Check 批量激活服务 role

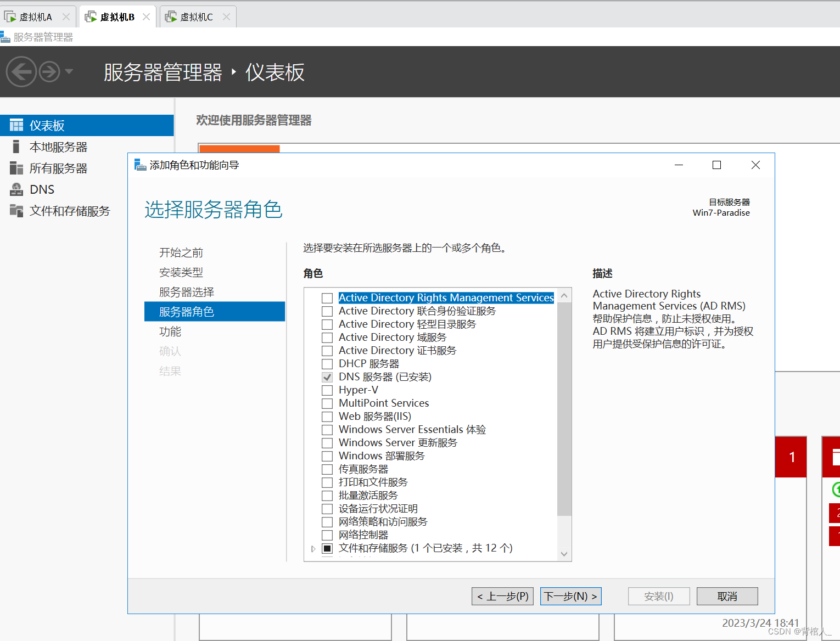[x=327, y=496]
